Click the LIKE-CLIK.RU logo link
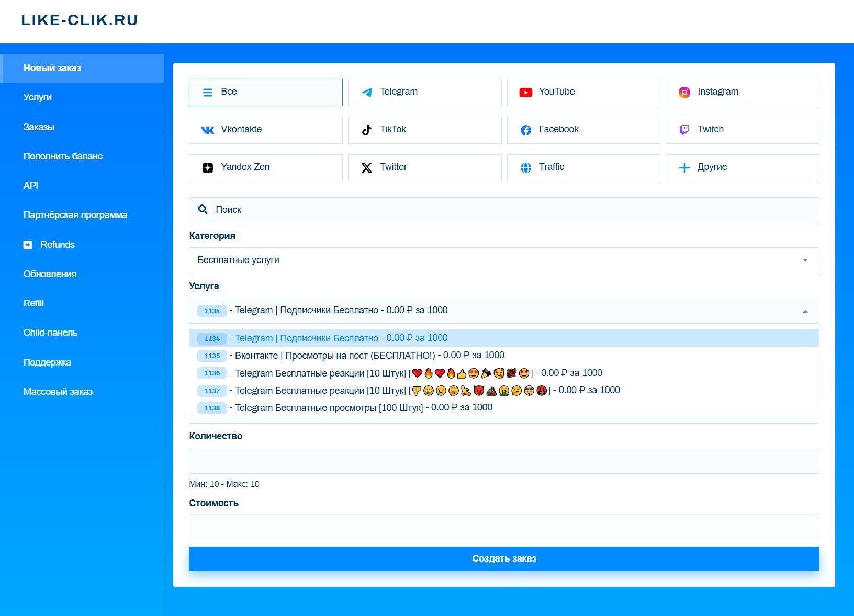Viewport: 854px width, 616px height. 80,20
